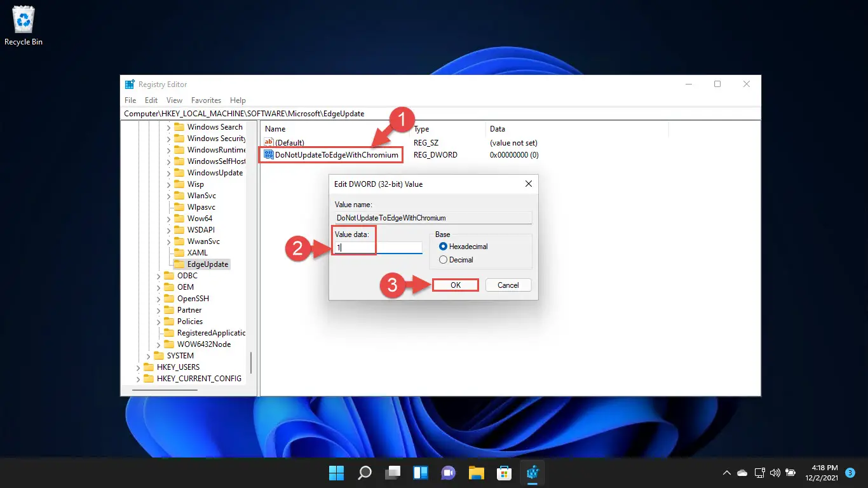Click the Registry Editor title bar icon
Screen dimensions: 868x488
coord(130,85)
